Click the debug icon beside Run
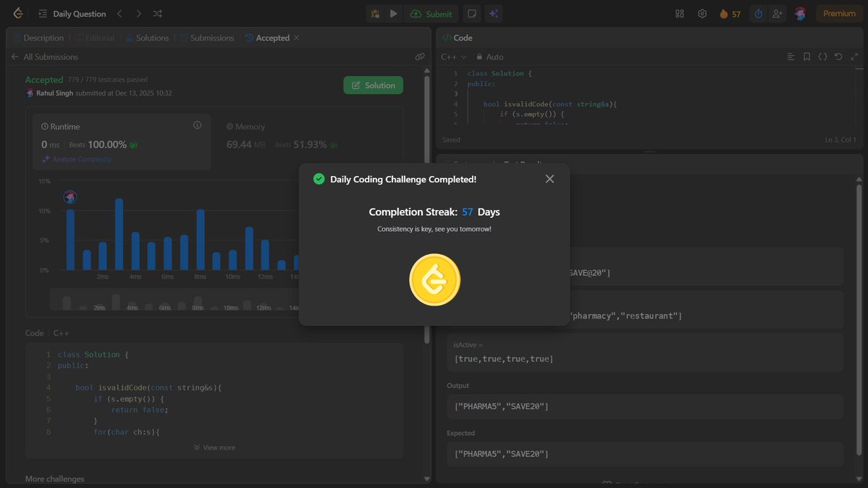 (375, 14)
